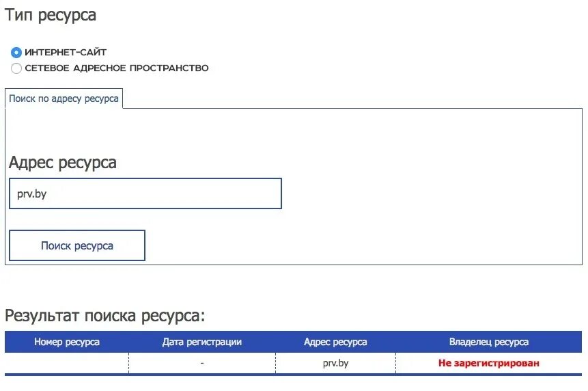Click the Владелец ресурса column header
Screen dimensions: 588x391
pos(489,342)
